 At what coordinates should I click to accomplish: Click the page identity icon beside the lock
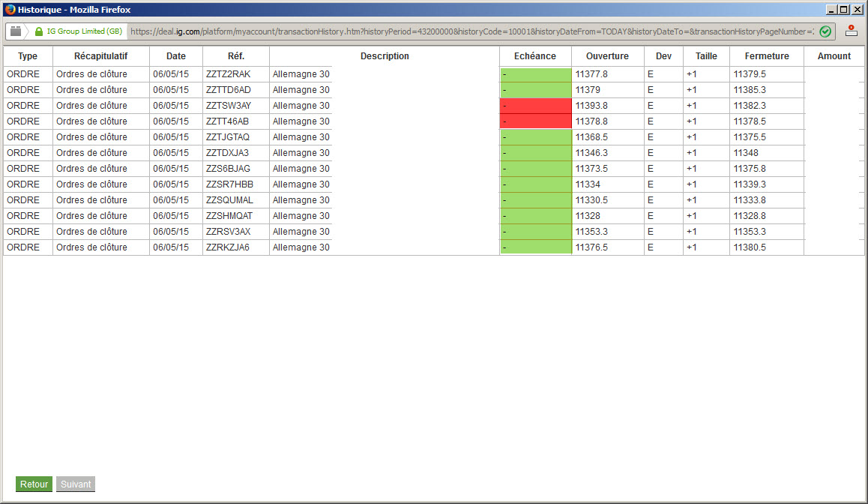(x=16, y=31)
